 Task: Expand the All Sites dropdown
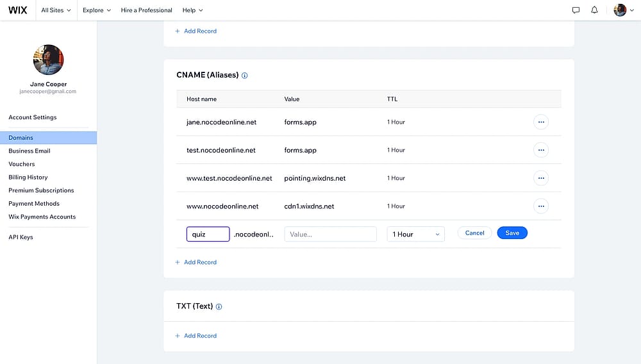point(56,10)
